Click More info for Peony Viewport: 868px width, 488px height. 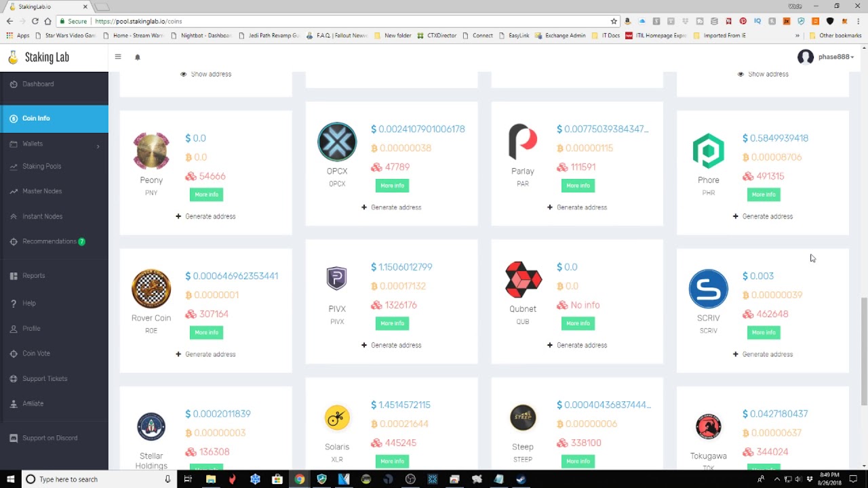[206, 195]
